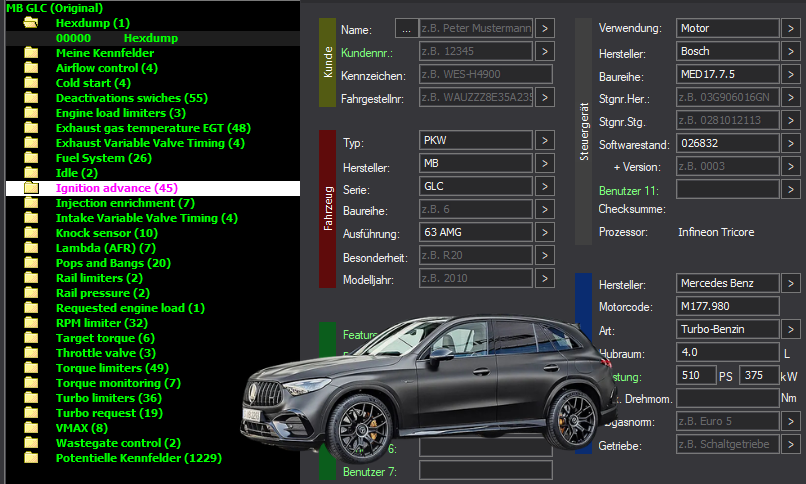Click the Softwarestand 026832 field
This screenshot has width=806, height=484.
(727, 143)
